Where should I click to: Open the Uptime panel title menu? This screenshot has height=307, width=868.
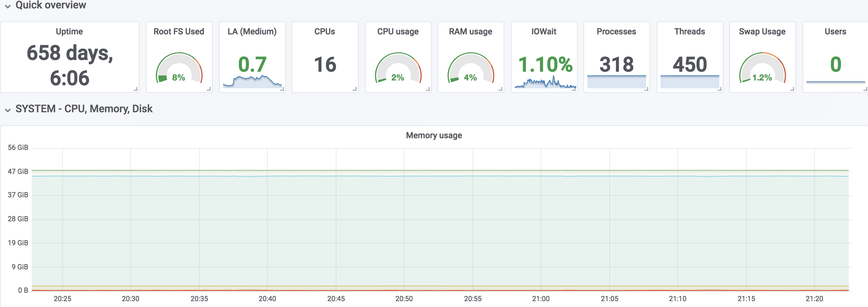(x=69, y=31)
